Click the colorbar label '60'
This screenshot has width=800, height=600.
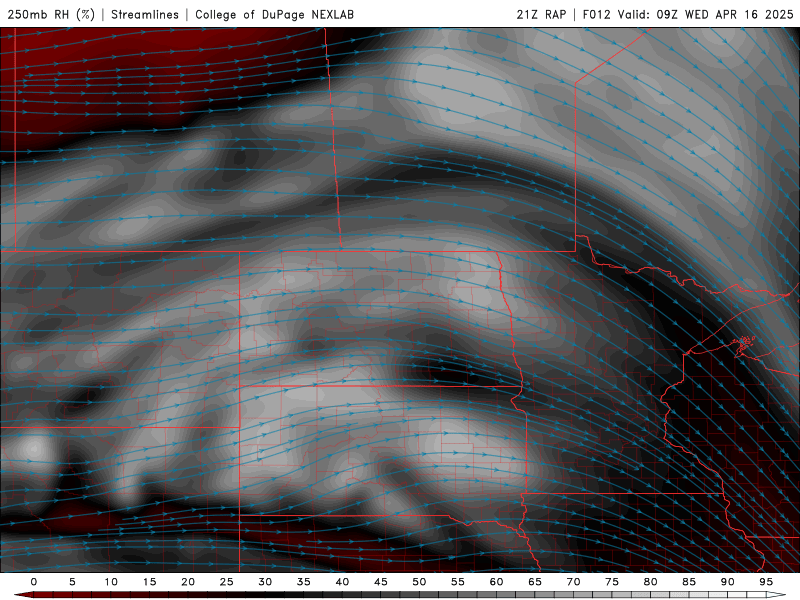pos(496,582)
